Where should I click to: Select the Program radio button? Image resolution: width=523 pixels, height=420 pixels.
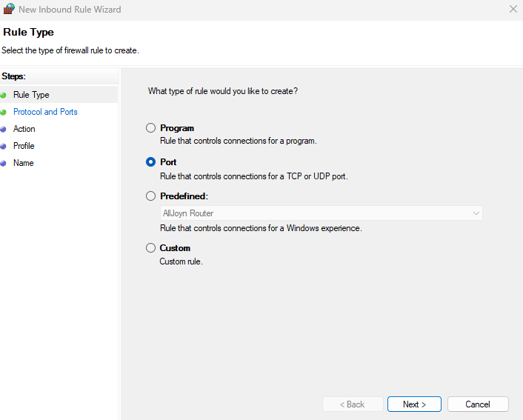click(x=151, y=128)
